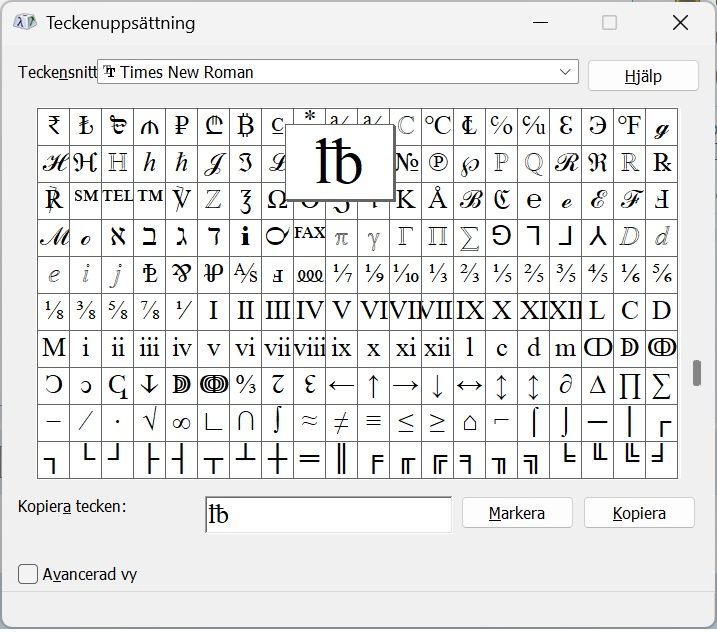
Task: Select the TEL telephone sign character
Action: tap(118, 197)
